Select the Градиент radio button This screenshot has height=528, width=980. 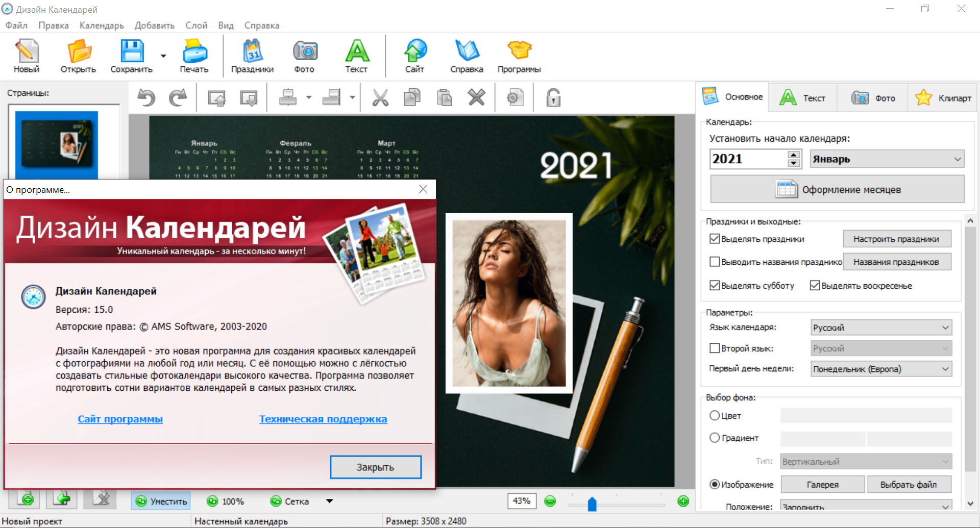[x=715, y=438]
